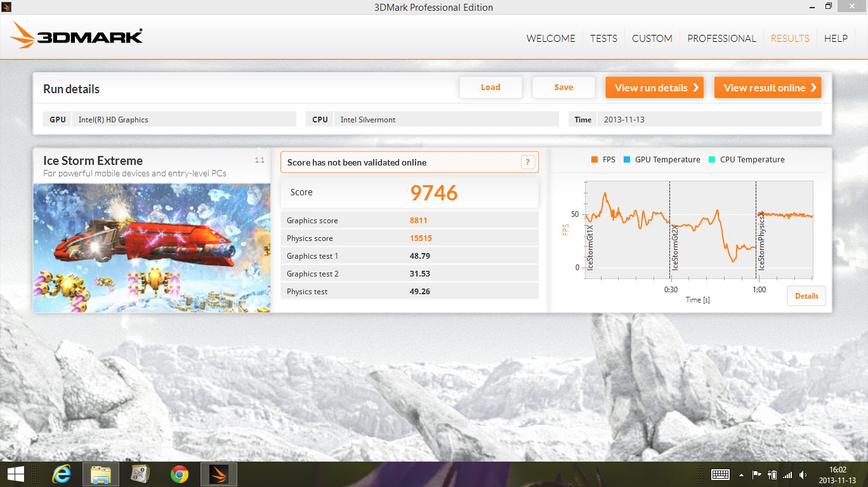Restore down the 3DMark window
Screen dimensions: 868x487
(x=829, y=6)
